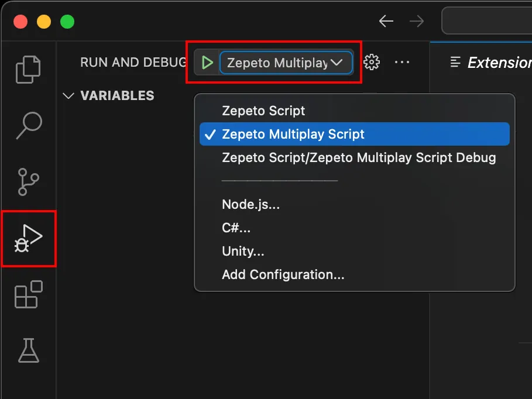Open the Source Control view
This screenshot has width=532, height=399.
coord(28,182)
